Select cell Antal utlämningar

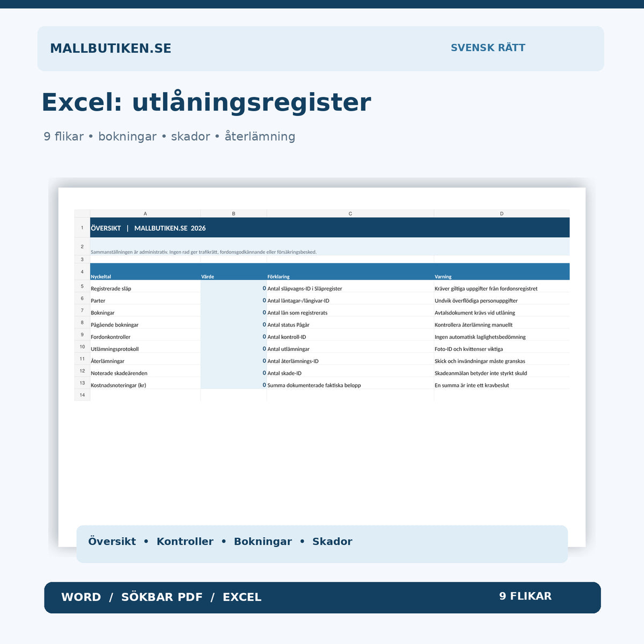pos(350,347)
